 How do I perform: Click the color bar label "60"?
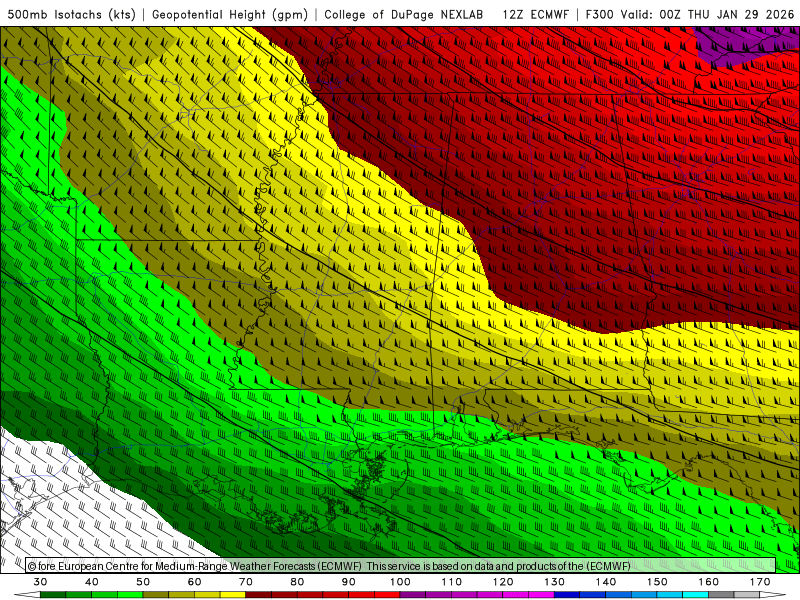(x=194, y=582)
